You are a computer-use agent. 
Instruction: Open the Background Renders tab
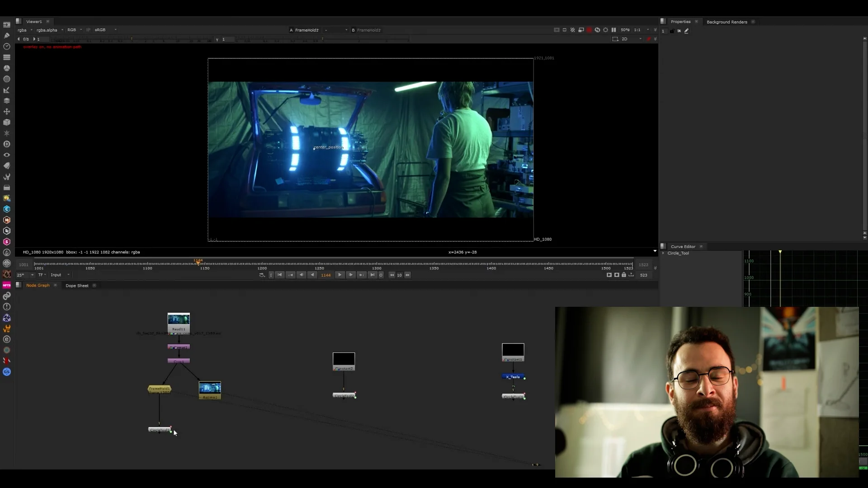726,22
